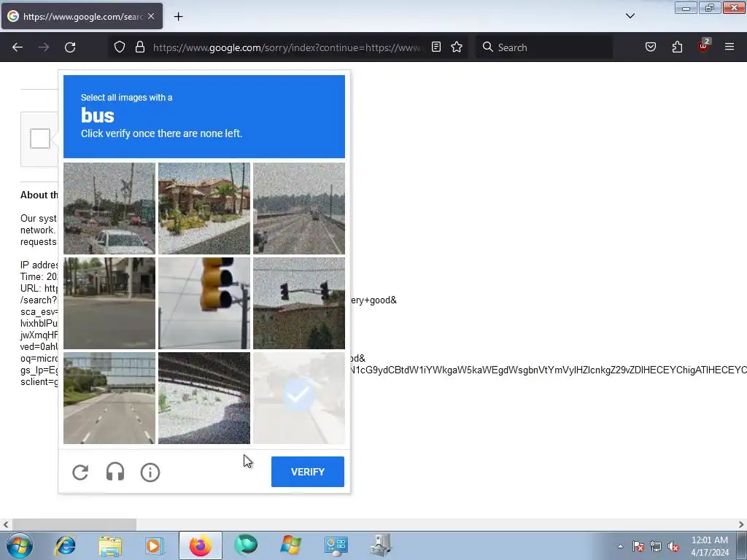Select the tile with two traffic lights over rooftop
The image size is (747, 560).
[299, 303]
